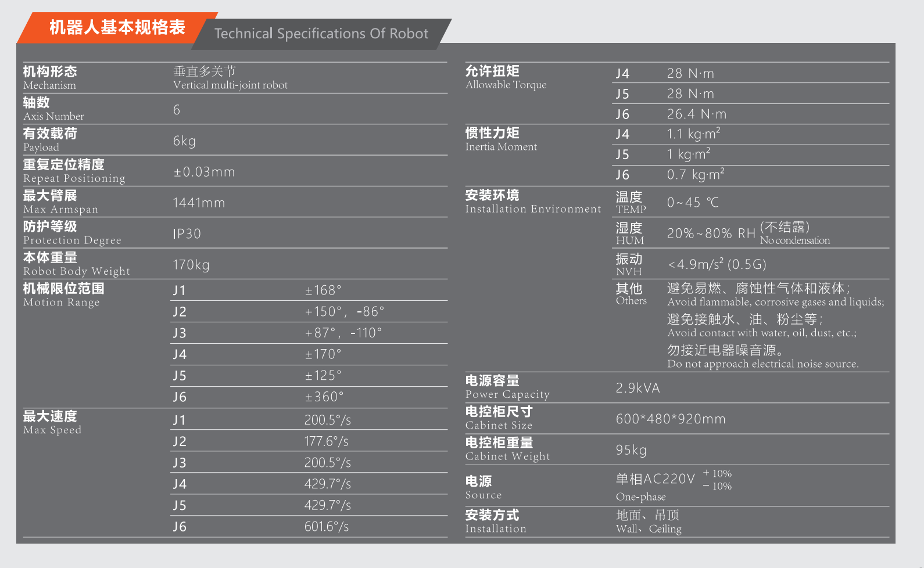The height and width of the screenshot is (568, 924).
Task: Select the ±0.03mm repeat positioning value
Action: pyautogui.click(x=204, y=172)
